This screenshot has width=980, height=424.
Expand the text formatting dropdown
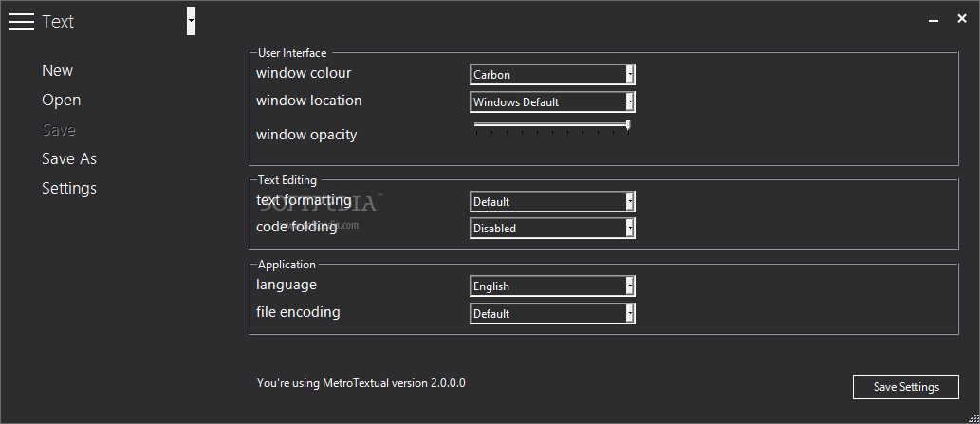[x=552, y=202]
